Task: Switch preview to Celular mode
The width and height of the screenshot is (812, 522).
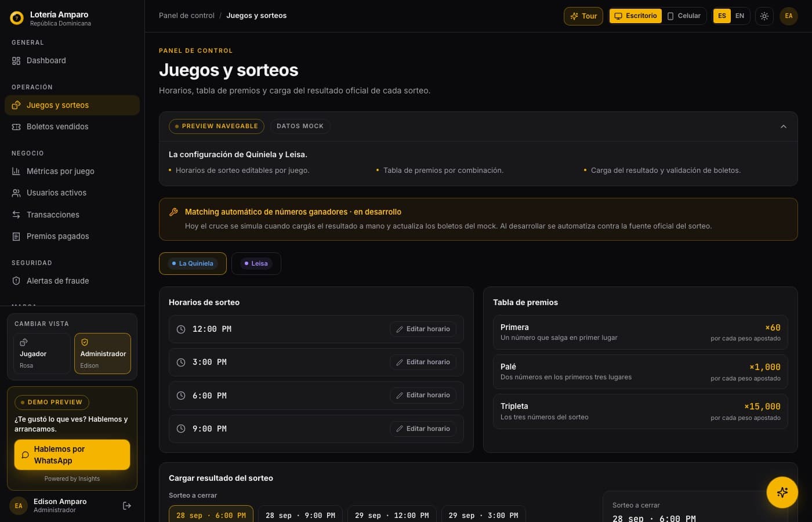Action: coord(684,16)
